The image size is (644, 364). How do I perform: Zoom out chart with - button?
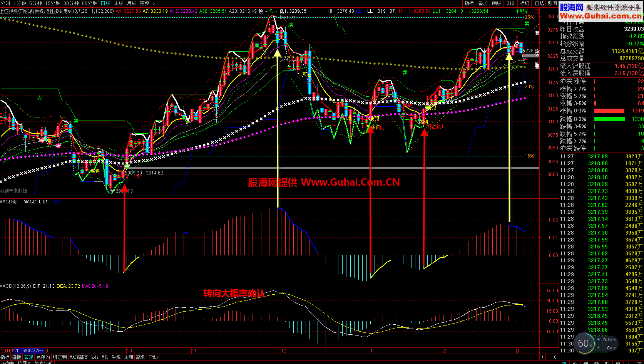click(x=549, y=357)
